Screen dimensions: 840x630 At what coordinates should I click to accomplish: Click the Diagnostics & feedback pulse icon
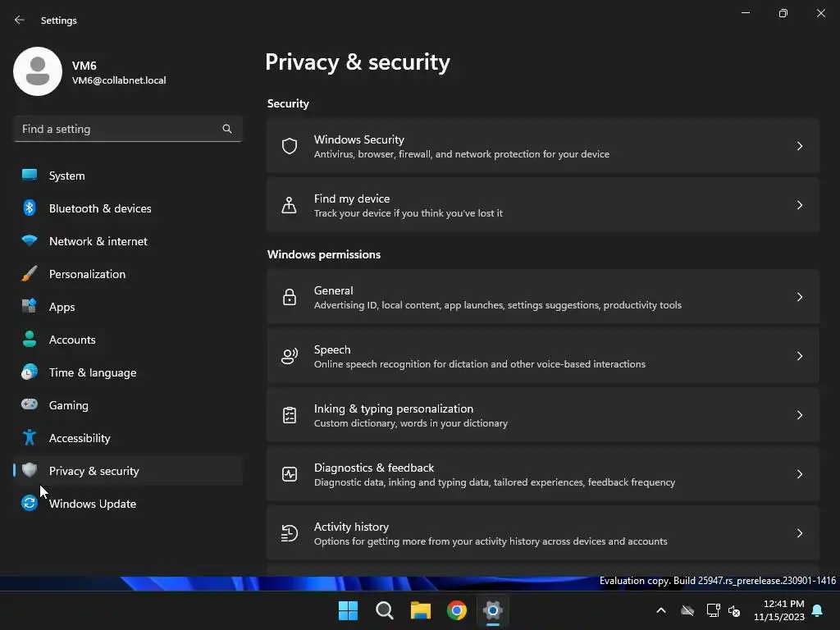(290, 473)
